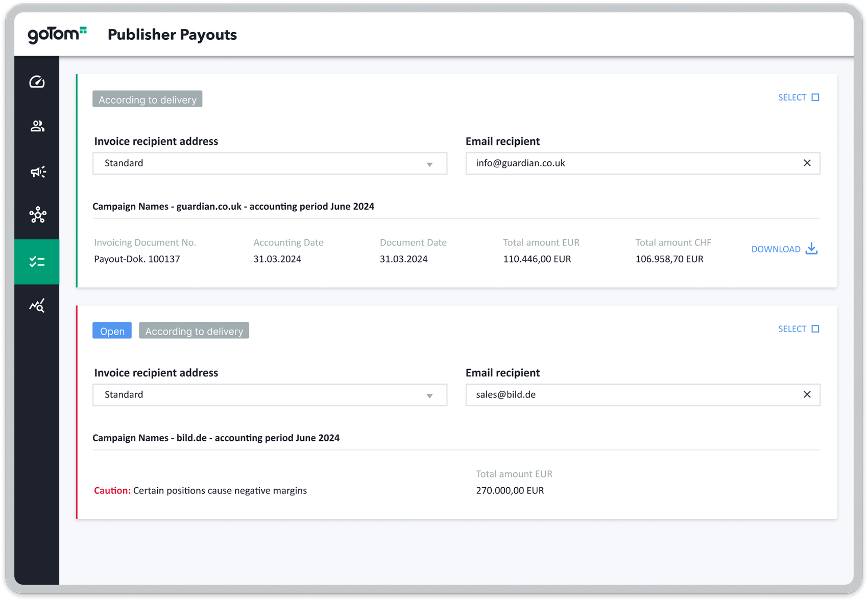
Task: Open the dashboard speedometer icon in sidebar
Action: [x=37, y=82]
